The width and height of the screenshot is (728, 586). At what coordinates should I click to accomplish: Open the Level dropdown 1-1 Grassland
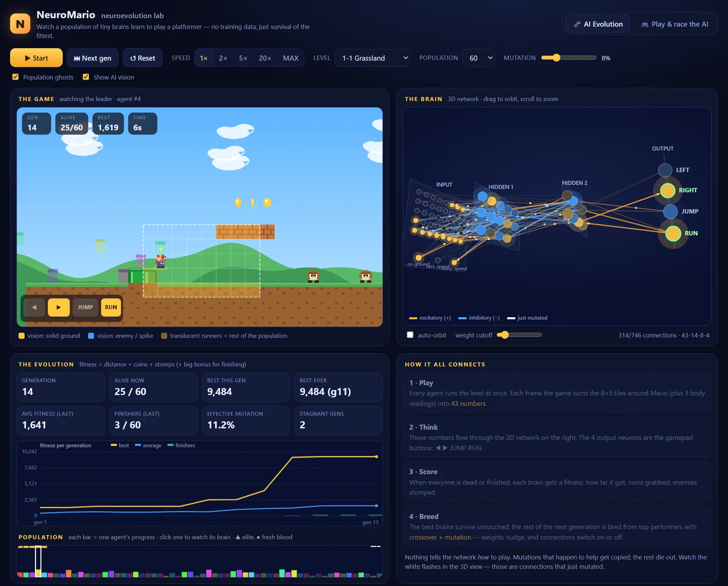point(372,58)
